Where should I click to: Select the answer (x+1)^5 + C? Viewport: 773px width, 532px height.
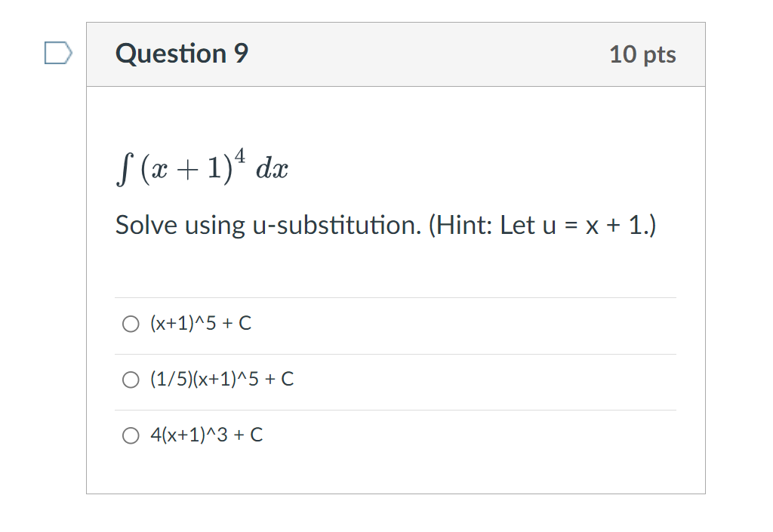click(200, 323)
